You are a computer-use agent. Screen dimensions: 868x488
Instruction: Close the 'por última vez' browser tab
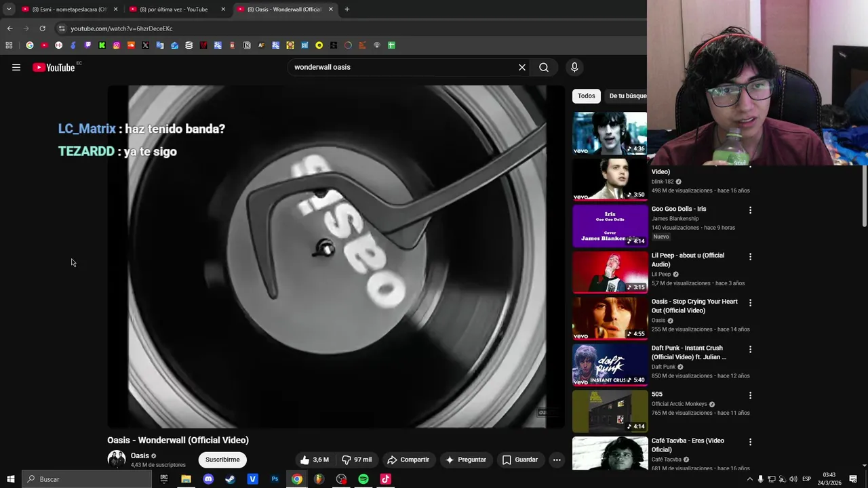[223, 9]
